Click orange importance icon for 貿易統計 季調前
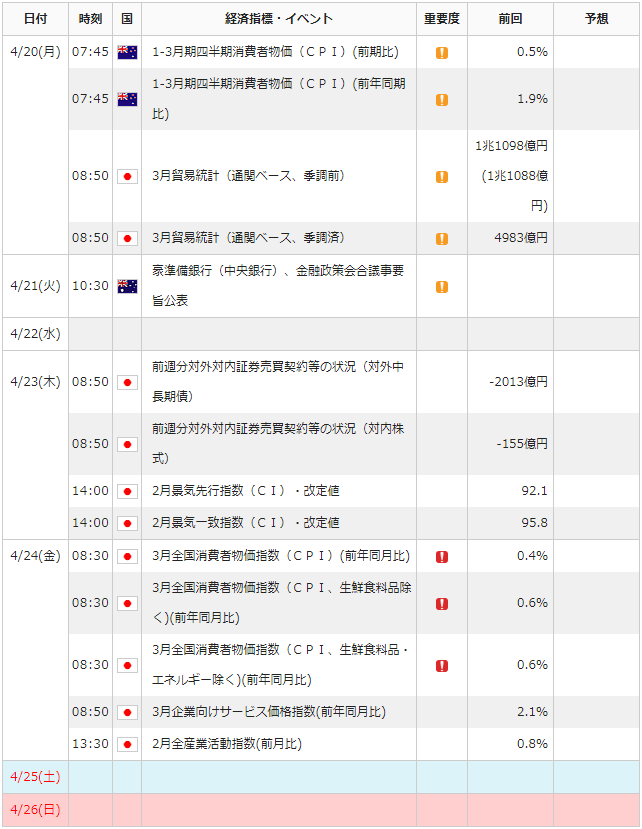Viewport: 642px width, 829px height. point(442,177)
